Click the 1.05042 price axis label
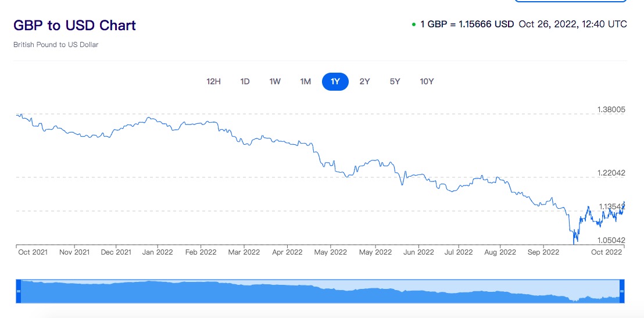The image size is (644, 318). pyautogui.click(x=610, y=240)
